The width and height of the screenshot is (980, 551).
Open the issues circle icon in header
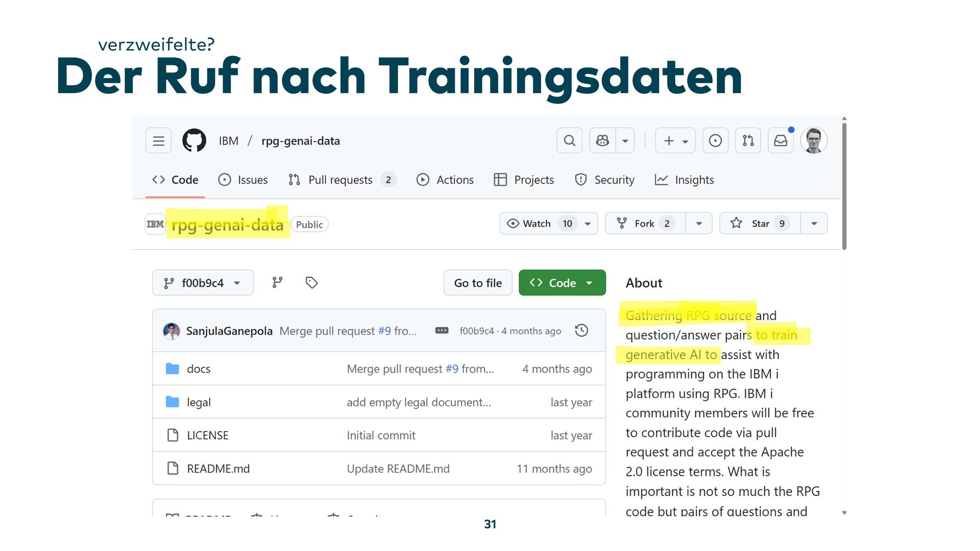(x=715, y=141)
